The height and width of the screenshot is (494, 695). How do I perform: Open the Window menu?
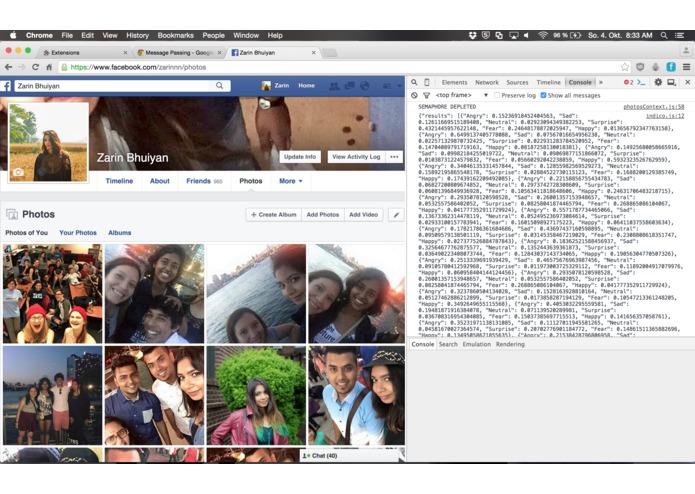click(246, 35)
